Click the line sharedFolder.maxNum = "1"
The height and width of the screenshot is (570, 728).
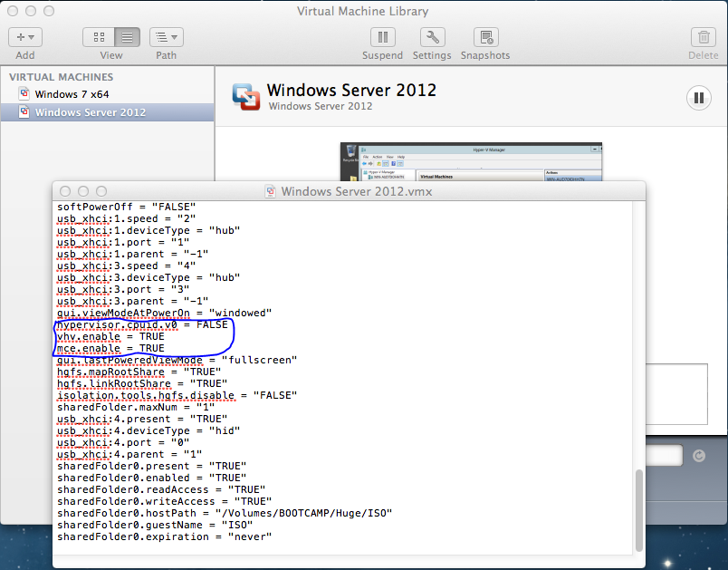pos(136,408)
